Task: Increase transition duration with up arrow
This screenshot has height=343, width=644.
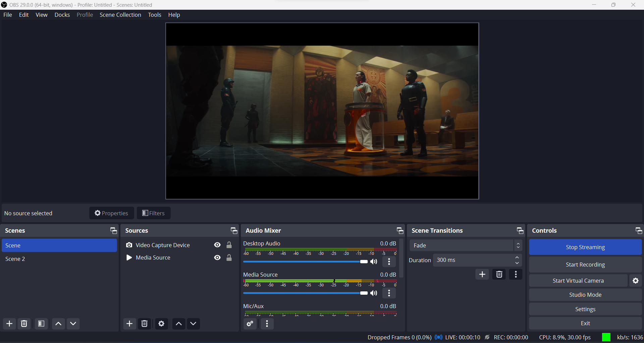Action: point(517,258)
